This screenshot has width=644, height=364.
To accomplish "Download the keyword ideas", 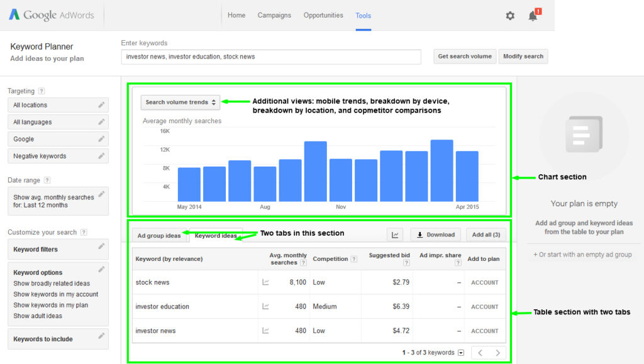I will (436, 234).
